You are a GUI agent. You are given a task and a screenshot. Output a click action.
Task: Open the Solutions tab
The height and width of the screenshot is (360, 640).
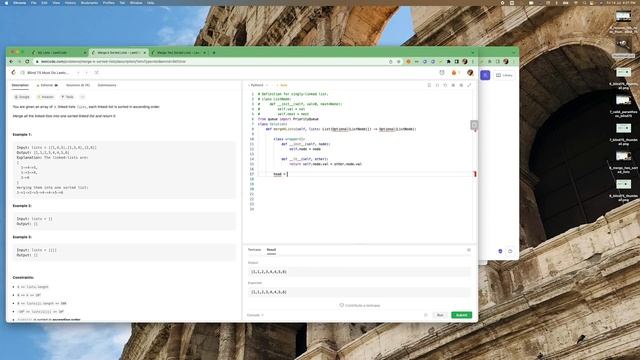[x=78, y=85]
